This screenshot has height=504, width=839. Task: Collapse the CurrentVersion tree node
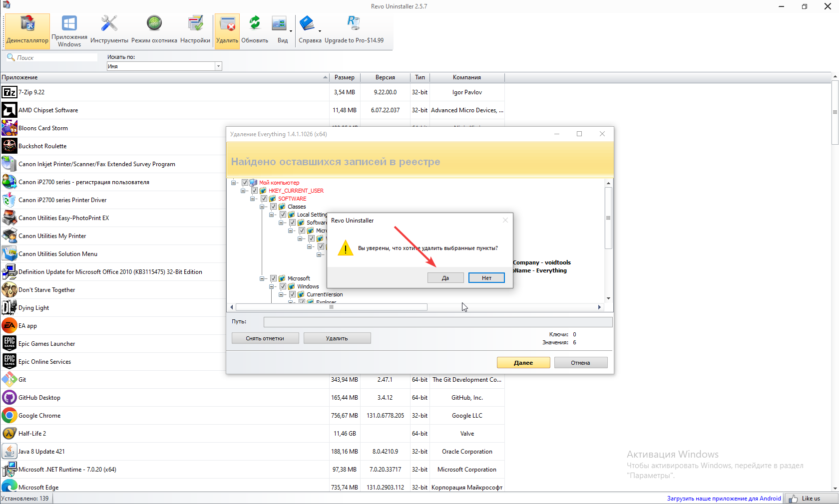tap(281, 294)
